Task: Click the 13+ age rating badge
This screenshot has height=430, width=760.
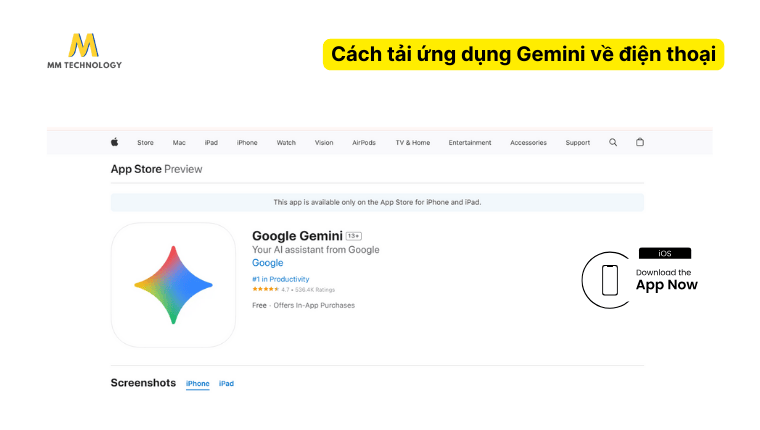Action: (354, 236)
